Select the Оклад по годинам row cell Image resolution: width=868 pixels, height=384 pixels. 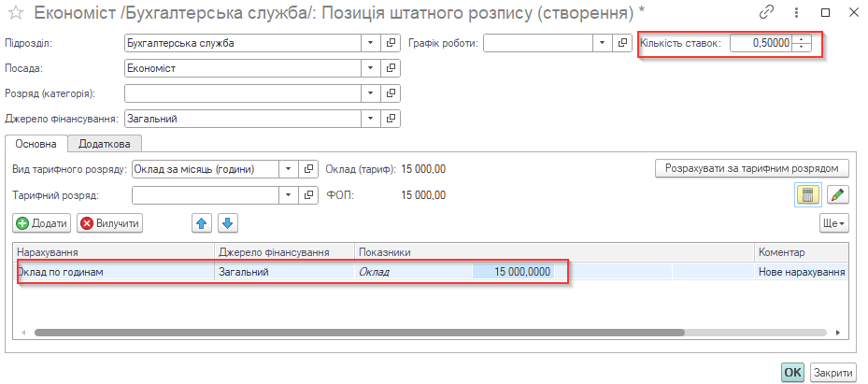click(x=113, y=272)
